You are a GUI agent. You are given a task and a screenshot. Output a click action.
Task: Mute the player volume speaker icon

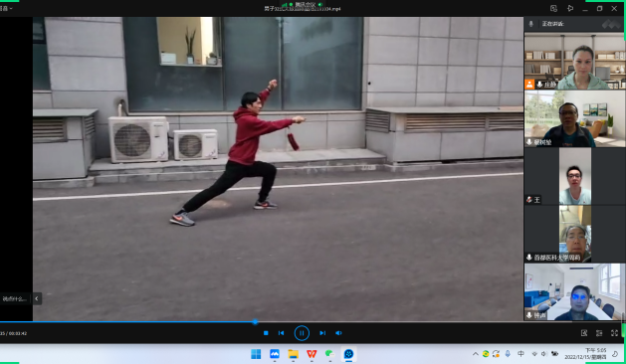(338, 333)
